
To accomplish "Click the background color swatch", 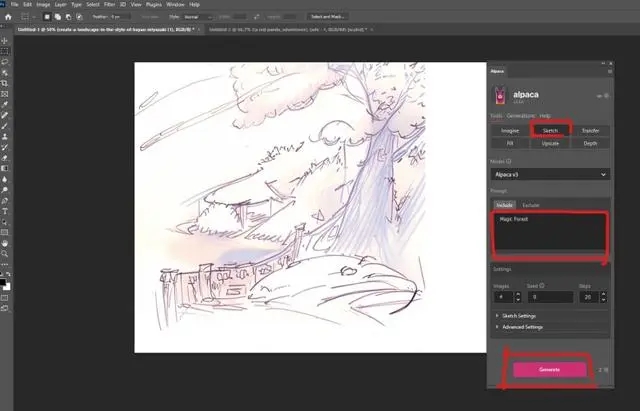I will (7, 287).
